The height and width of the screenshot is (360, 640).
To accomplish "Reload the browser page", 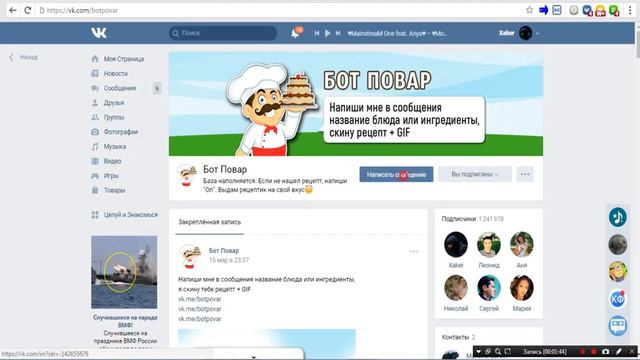I will coord(27,10).
